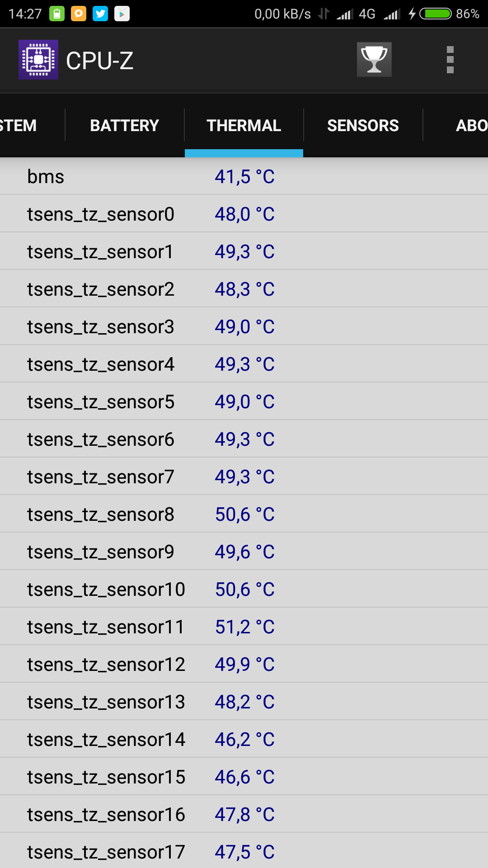This screenshot has height=868, width=488.
Task: Switch to the Battery tab
Action: pyautogui.click(x=124, y=125)
